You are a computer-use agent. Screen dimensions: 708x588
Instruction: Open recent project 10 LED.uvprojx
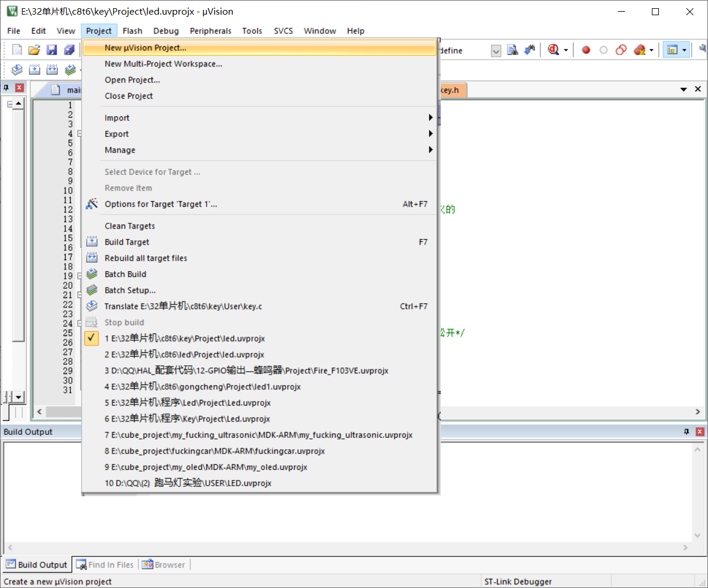pos(260,483)
